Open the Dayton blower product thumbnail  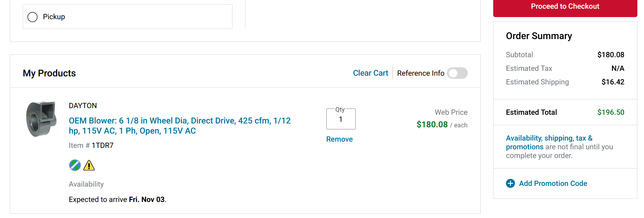[41, 119]
